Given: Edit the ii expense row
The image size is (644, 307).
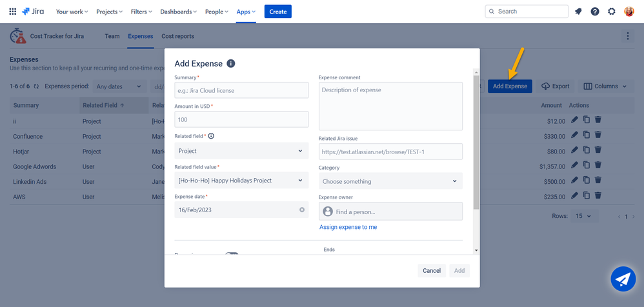Looking at the screenshot, I should tap(574, 119).
